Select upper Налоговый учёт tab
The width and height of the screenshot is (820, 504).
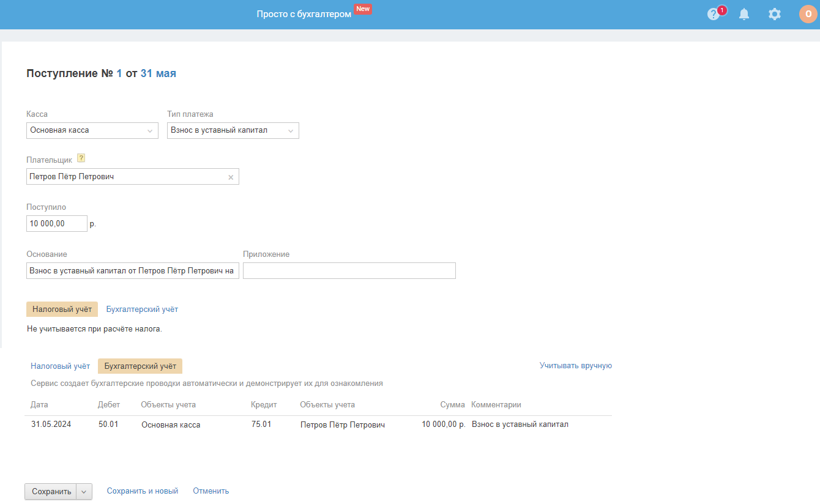pos(62,309)
